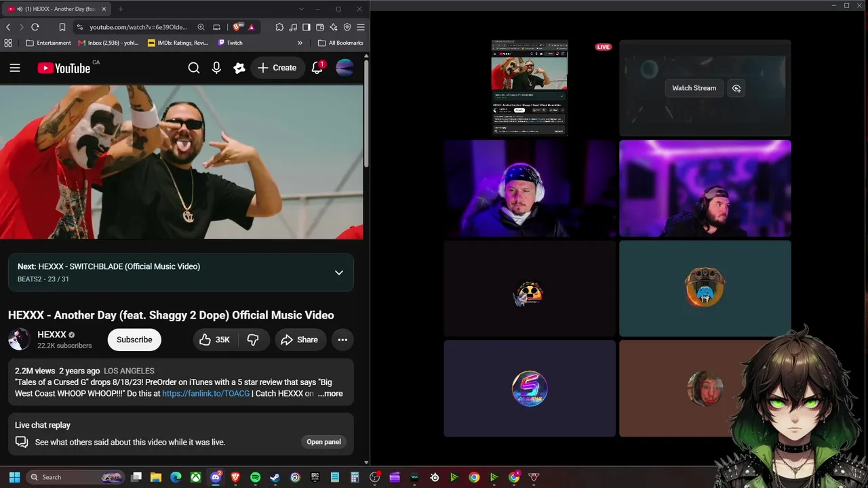Open the Windows Start menu
Image resolution: width=868 pixels, height=488 pixels.
click(14, 477)
